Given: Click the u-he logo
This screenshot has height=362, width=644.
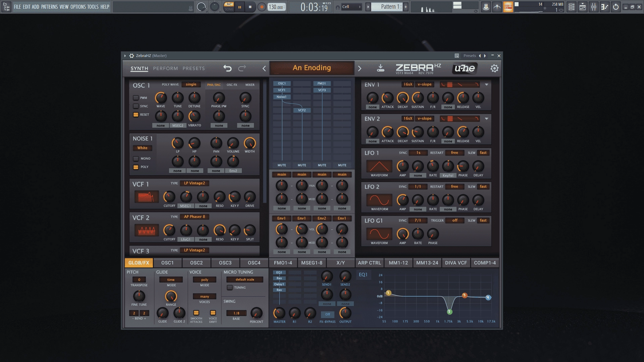Looking at the screenshot, I should click(x=465, y=68).
